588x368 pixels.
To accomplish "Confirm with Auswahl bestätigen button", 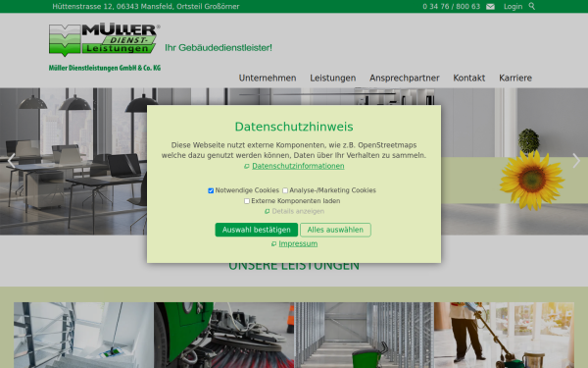I will (x=257, y=230).
